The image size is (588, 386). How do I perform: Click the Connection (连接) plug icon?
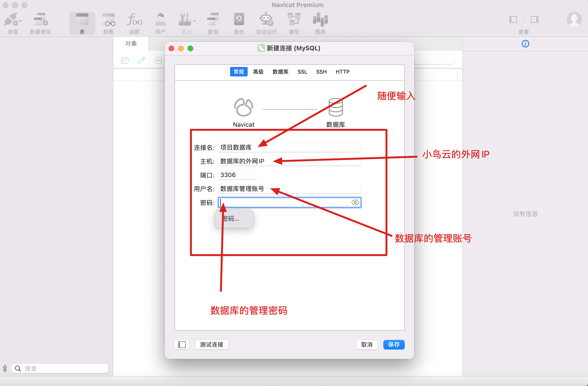(10, 20)
